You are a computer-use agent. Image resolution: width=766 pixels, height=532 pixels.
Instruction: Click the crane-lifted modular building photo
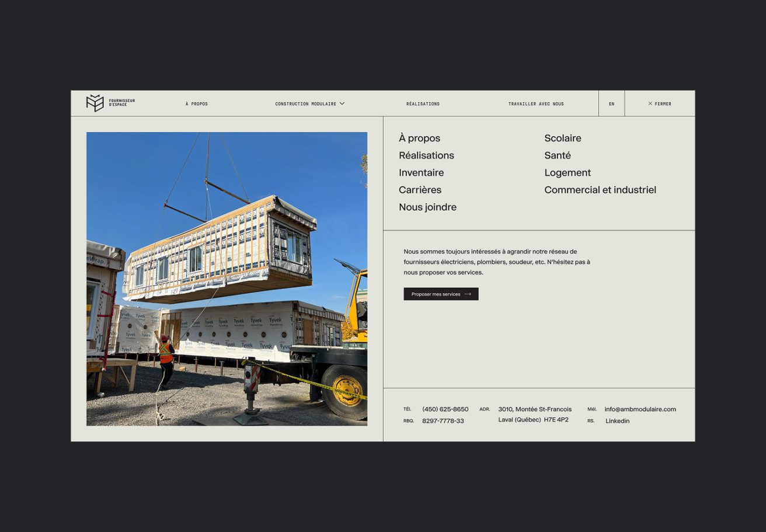click(227, 279)
